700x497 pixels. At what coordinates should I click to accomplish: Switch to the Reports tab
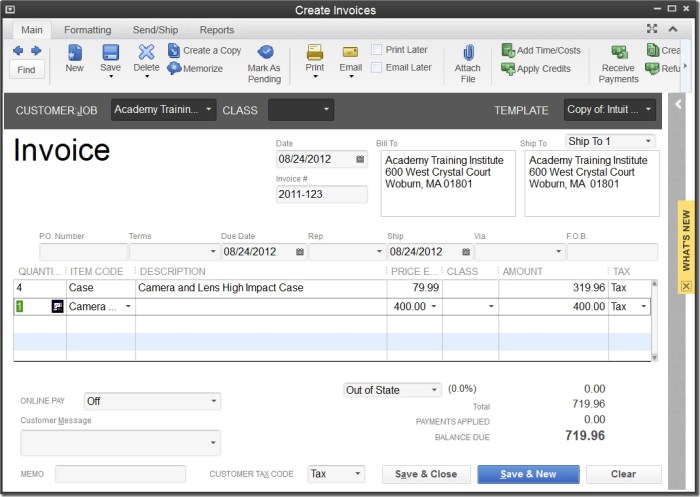(x=217, y=30)
